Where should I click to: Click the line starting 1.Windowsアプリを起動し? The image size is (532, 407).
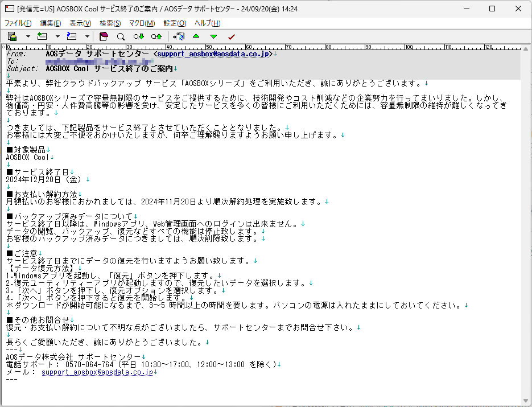112,276
